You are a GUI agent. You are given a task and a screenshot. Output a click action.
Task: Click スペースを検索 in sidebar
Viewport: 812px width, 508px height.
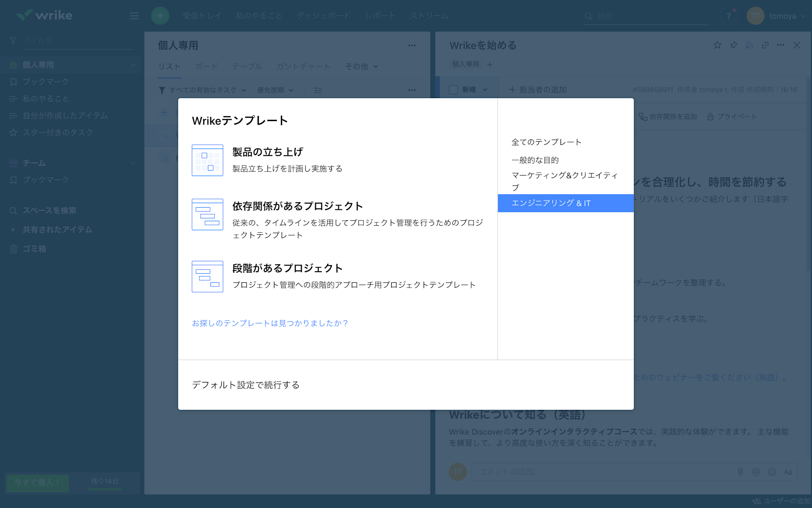[x=49, y=211]
